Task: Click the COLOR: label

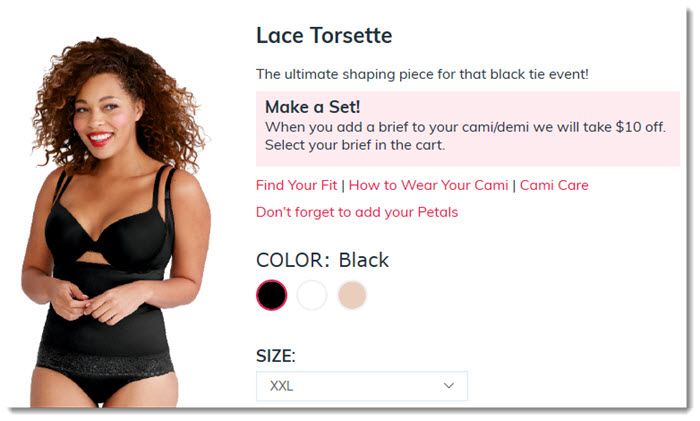Action: tap(293, 260)
